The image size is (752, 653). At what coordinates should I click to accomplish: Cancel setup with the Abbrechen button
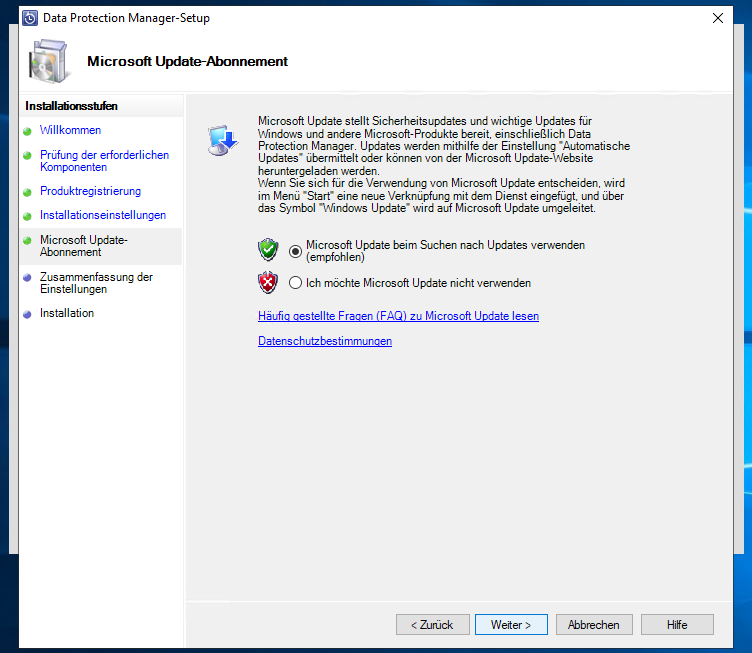594,625
